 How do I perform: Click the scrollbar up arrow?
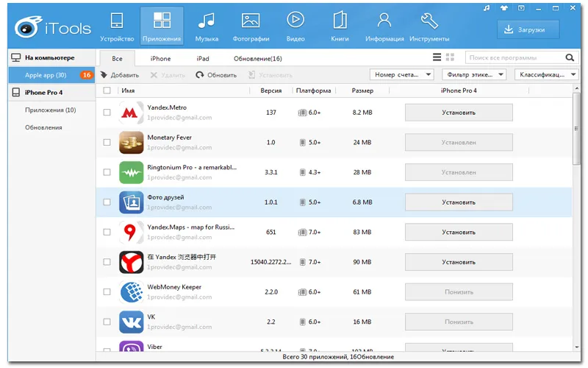click(576, 88)
